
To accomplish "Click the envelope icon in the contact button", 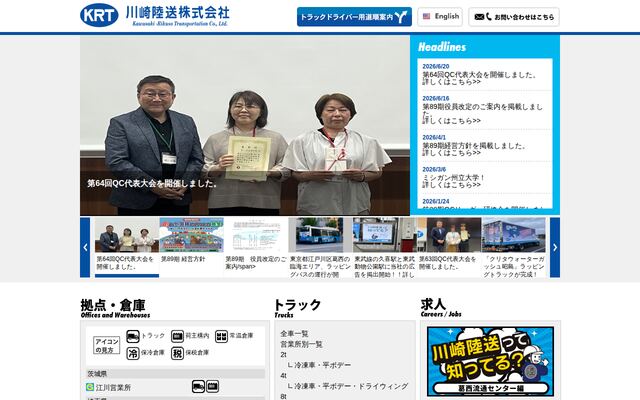I will pyautogui.click(x=479, y=17).
